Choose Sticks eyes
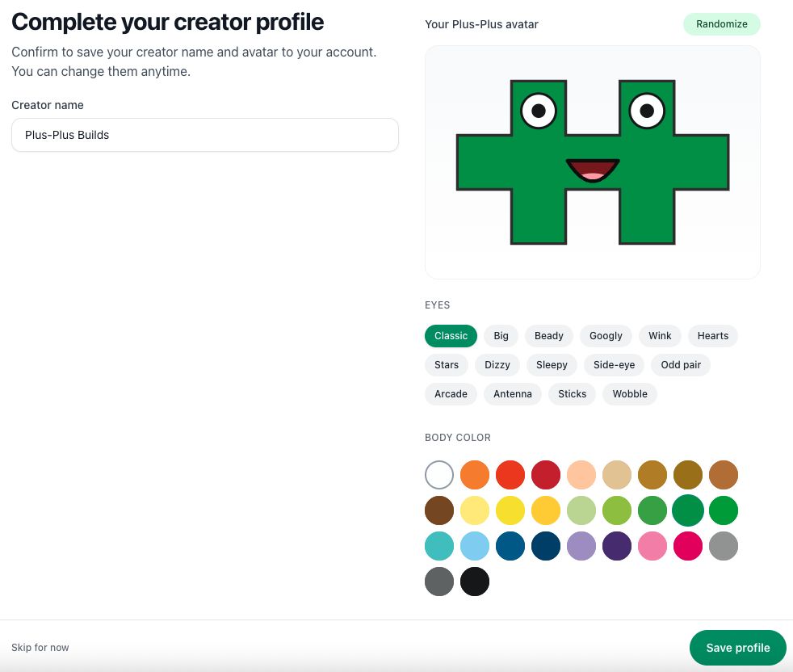Screen dimensions: 793x672 tap(572, 394)
